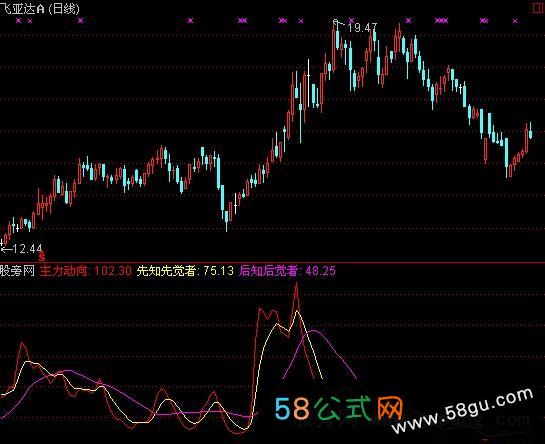Click the last purple cross marker
The height and width of the screenshot is (444, 545).
[x=515, y=21]
